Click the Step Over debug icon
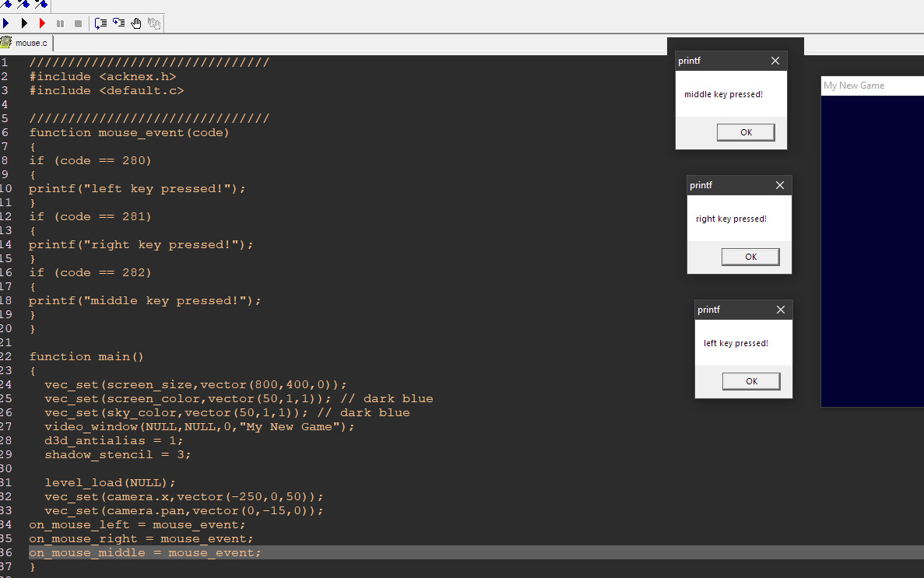 point(100,23)
